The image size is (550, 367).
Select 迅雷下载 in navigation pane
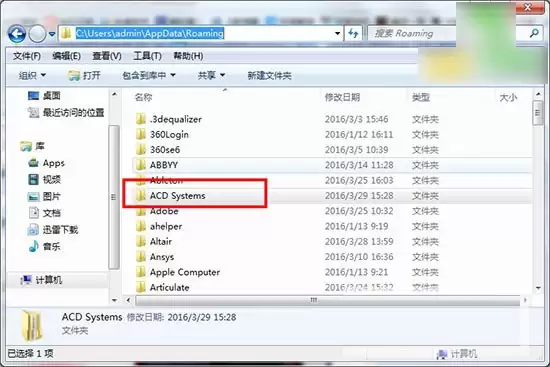coord(53,230)
